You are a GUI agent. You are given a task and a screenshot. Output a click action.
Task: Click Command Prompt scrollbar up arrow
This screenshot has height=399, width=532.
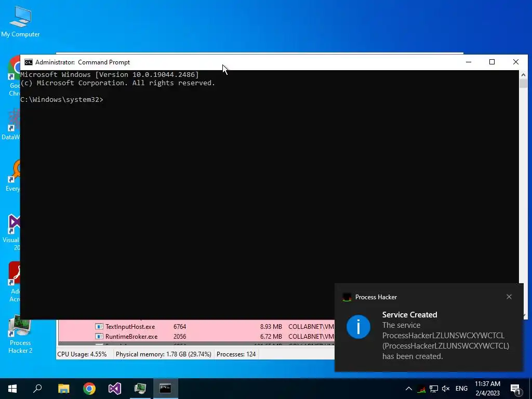click(x=523, y=75)
